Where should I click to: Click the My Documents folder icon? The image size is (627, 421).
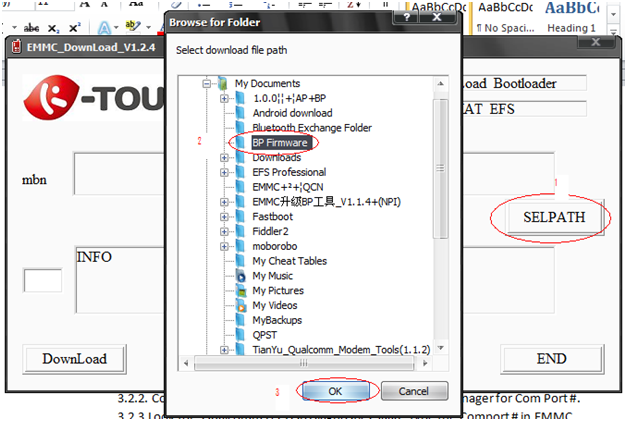coord(222,83)
